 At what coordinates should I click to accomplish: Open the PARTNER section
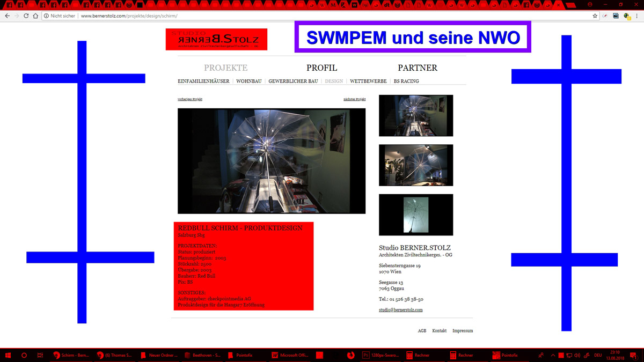coord(418,68)
